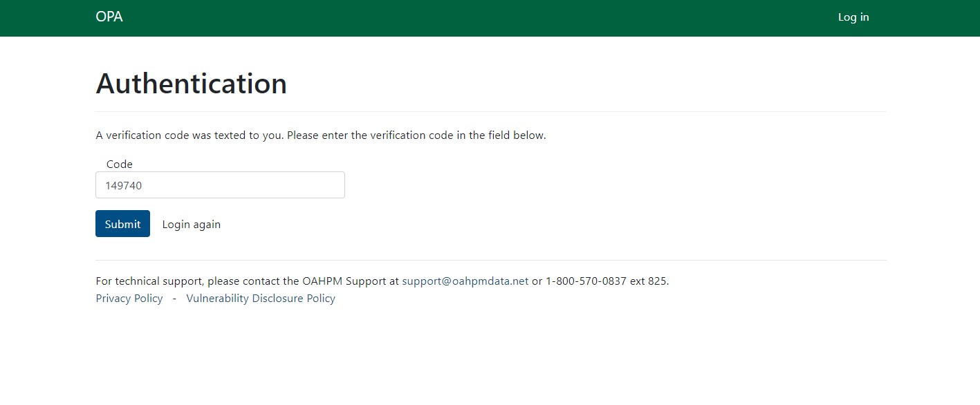Focus the Code input field
This screenshot has width=980, height=405.
click(220, 185)
